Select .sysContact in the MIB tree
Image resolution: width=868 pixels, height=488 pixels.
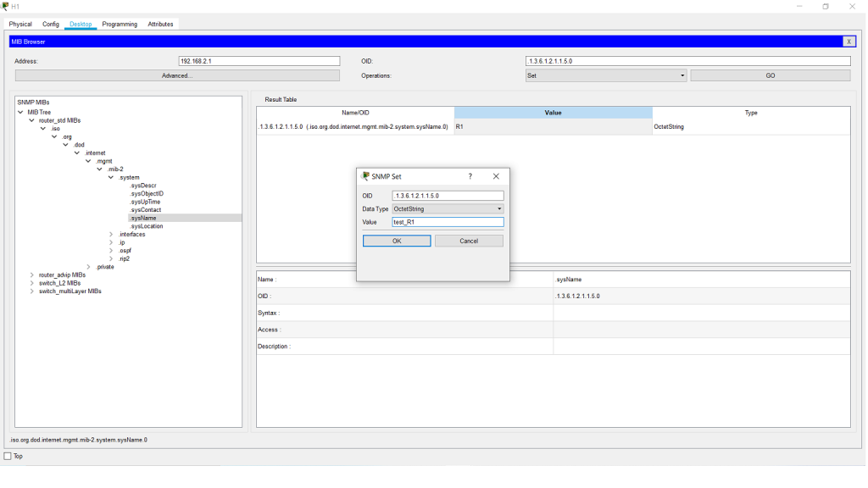146,210
